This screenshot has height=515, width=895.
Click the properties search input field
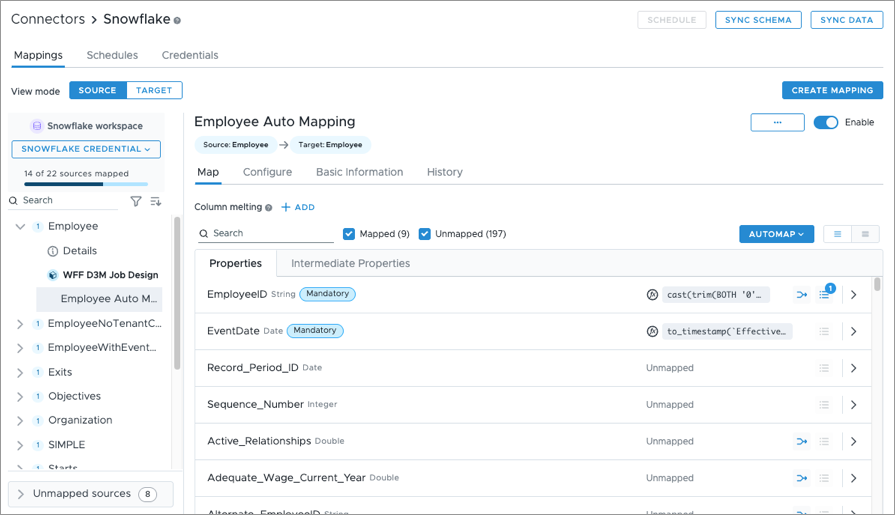270,233
